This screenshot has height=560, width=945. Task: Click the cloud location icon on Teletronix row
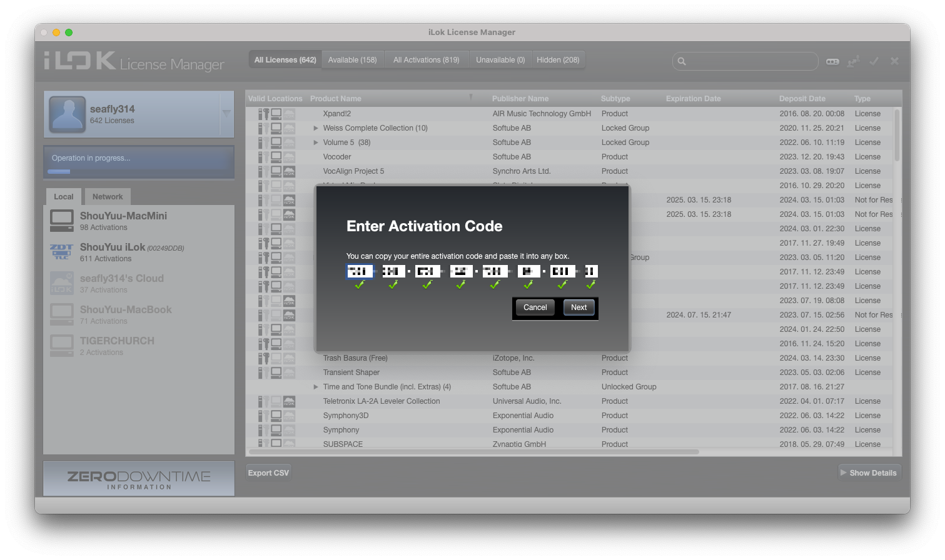[289, 401]
